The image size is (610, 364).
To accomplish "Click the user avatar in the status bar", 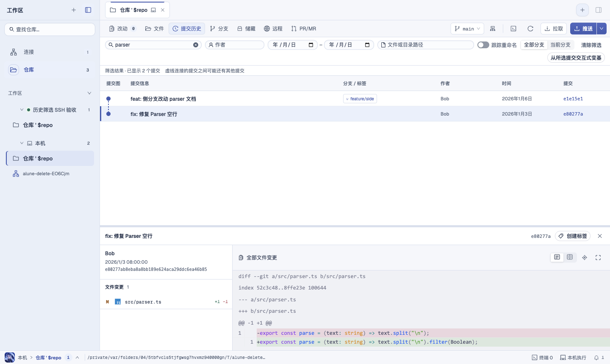I will coord(9,357).
